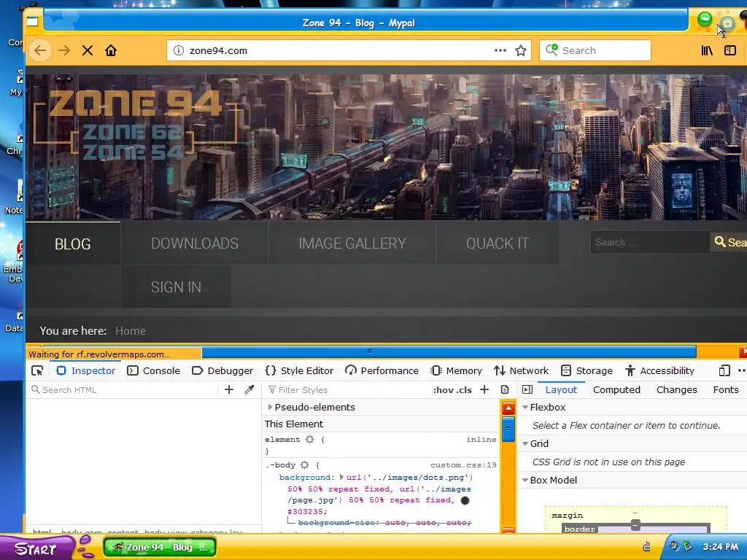This screenshot has width=747, height=560.
Task: Click the rules panel scrollbar thumb
Action: tap(508, 429)
